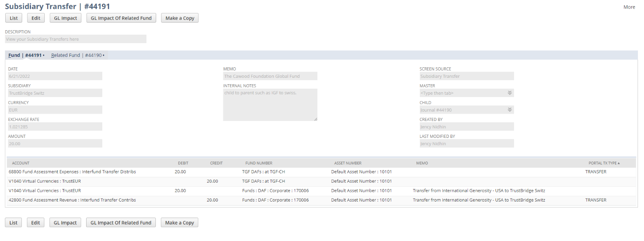Screen dimensions: 644x241
Task: Open the Master field double-chevron dropdown
Action: coord(510,93)
